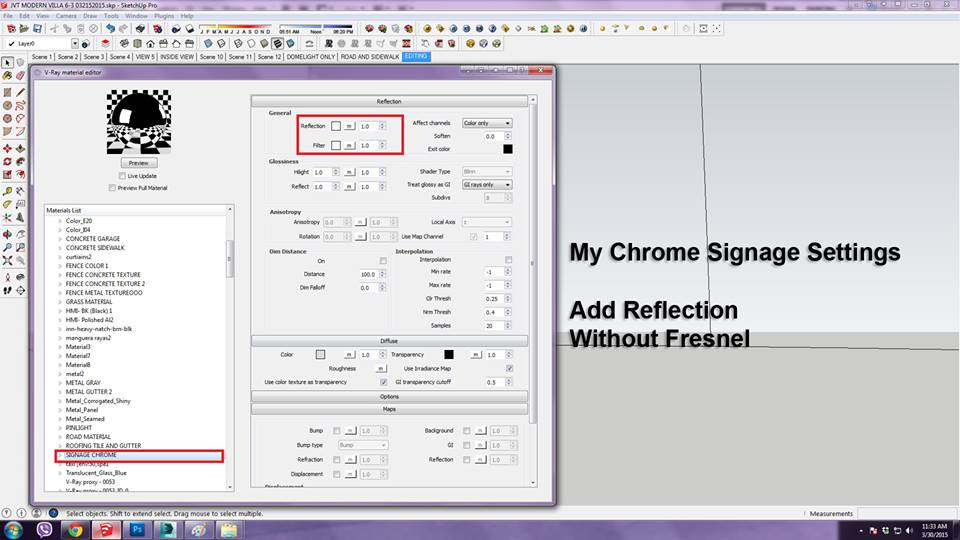Open Photoshop from the taskbar
The height and width of the screenshot is (540, 960).
[137, 530]
